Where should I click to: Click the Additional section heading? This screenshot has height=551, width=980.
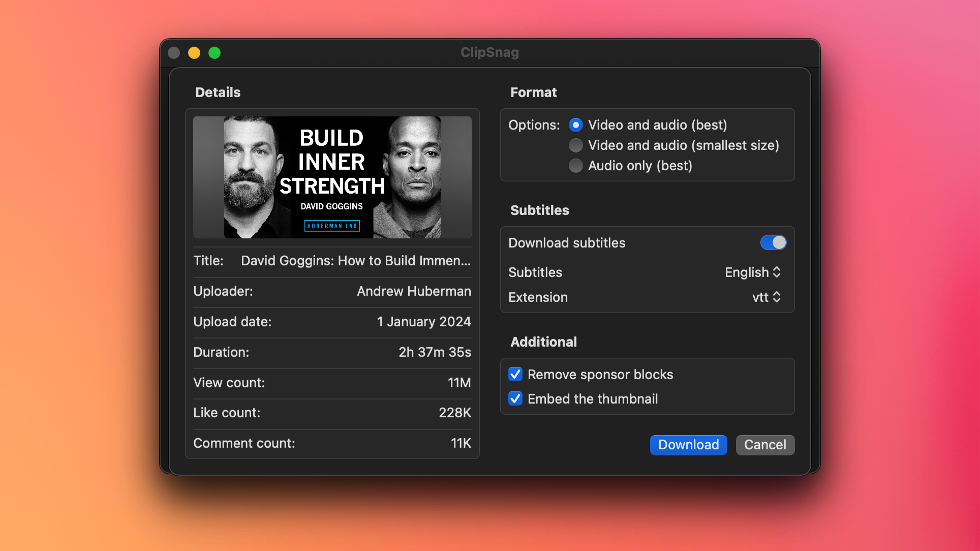[x=544, y=342]
